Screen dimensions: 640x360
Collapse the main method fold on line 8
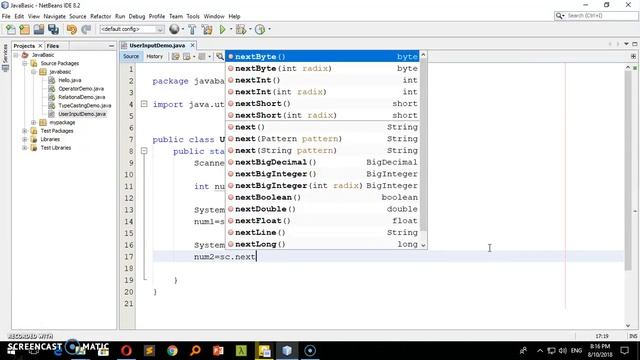144,151
